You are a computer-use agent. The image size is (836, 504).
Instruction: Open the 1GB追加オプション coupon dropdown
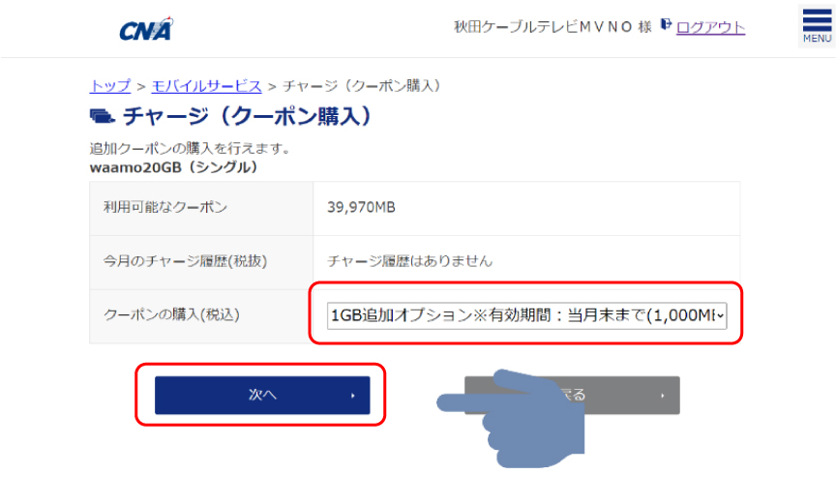click(526, 315)
